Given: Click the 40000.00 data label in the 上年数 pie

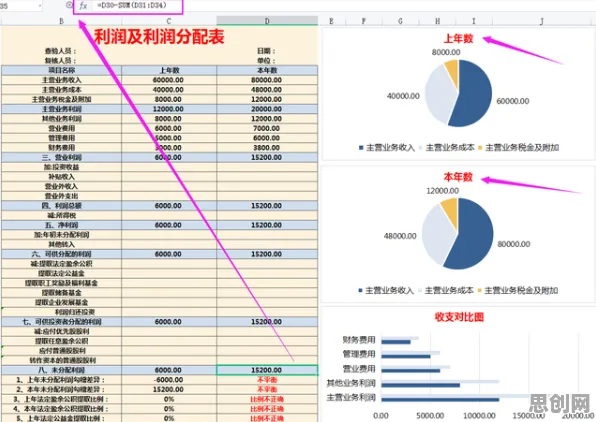Looking at the screenshot, I should click(x=403, y=96).
